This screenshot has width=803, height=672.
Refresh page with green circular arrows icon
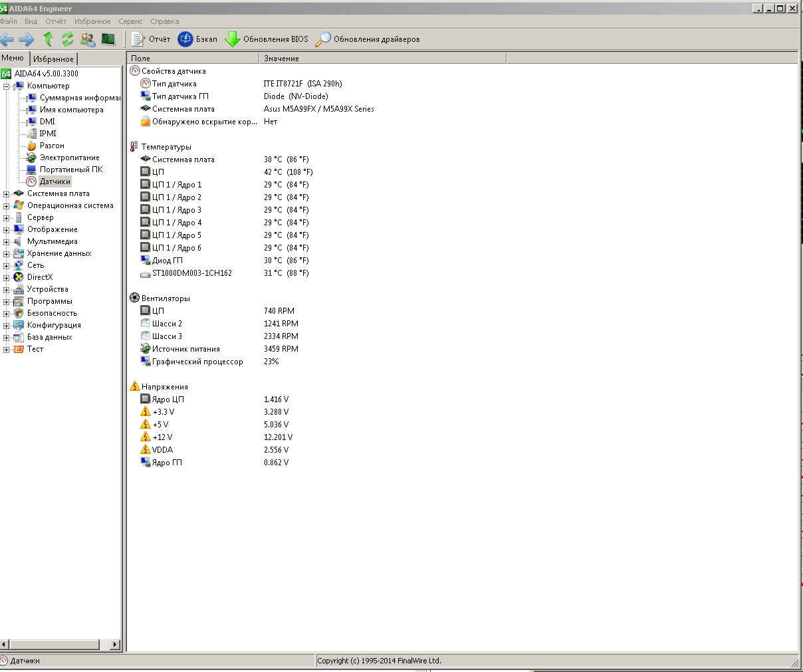[x=68, y=39]
